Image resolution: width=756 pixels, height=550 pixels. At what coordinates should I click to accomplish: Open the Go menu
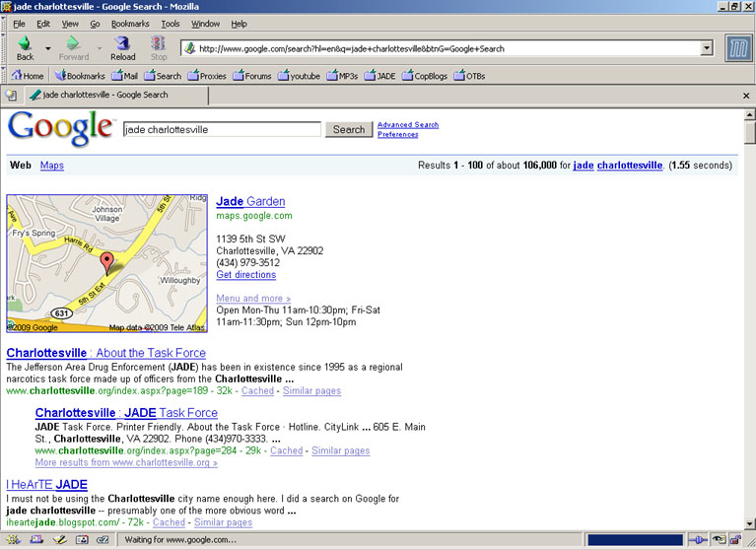point(95,24)
